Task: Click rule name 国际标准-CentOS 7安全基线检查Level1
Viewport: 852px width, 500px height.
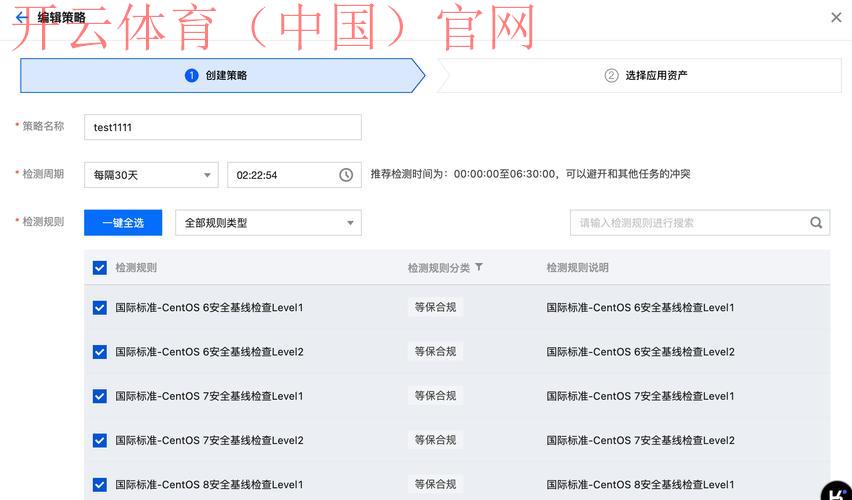Action: click(209, 396)
